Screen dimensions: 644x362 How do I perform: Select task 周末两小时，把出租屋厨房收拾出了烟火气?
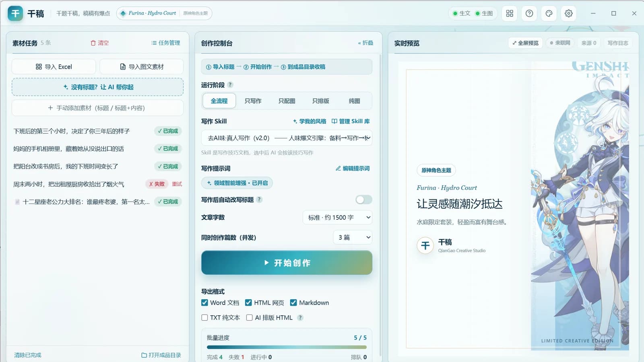69,184
